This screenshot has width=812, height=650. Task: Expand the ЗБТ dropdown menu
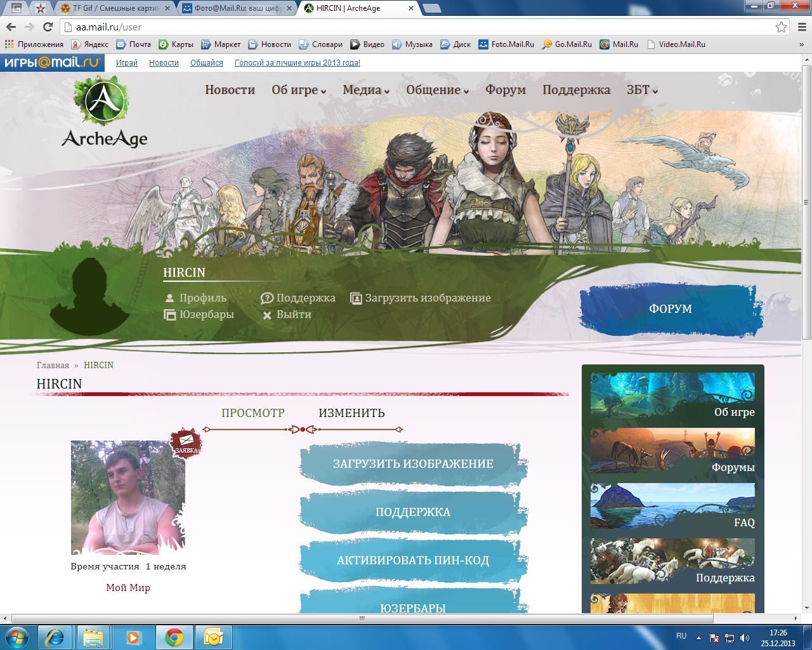642,90
